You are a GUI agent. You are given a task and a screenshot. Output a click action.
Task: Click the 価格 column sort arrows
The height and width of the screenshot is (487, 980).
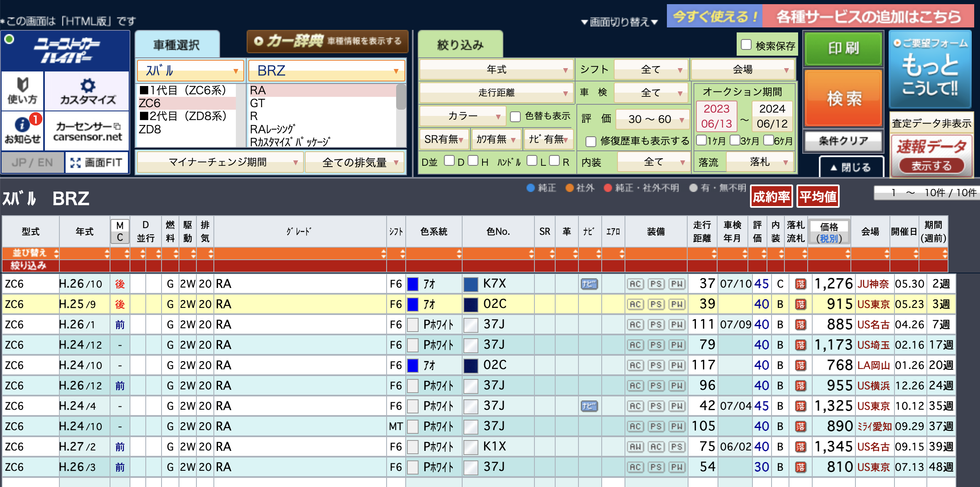click(848, 253)
